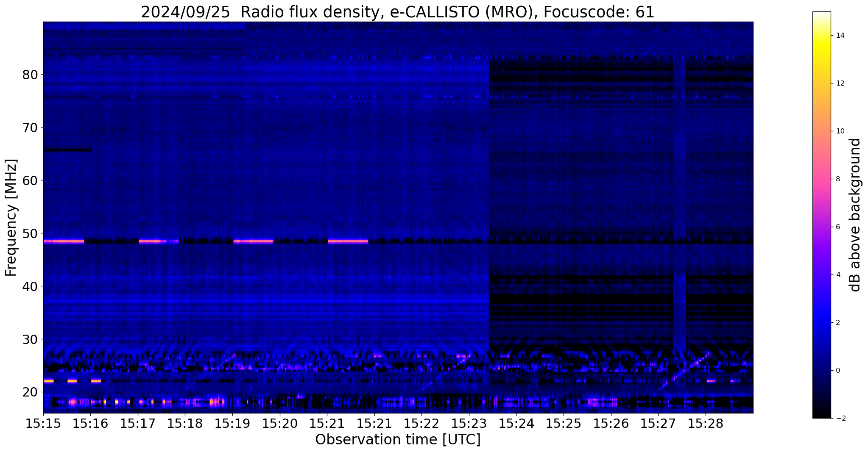This screenshot has width=868, height=452.
Task: Click the 8 tick on the colorbar
Action: [837, 179]
